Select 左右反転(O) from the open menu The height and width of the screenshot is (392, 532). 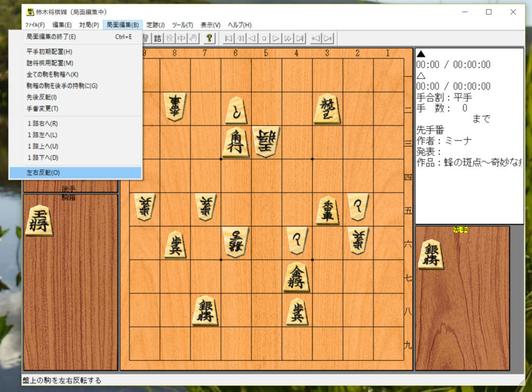pos(43,172)
